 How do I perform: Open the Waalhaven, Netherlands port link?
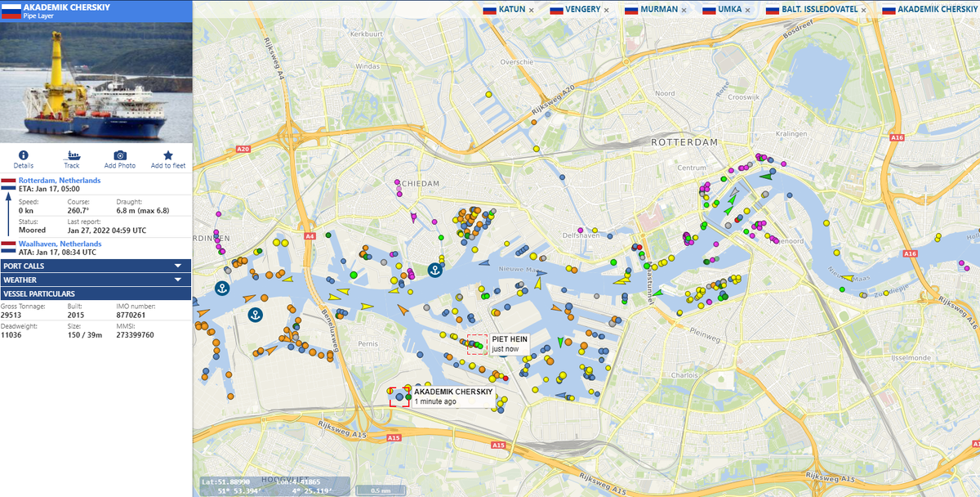[60, 244]
